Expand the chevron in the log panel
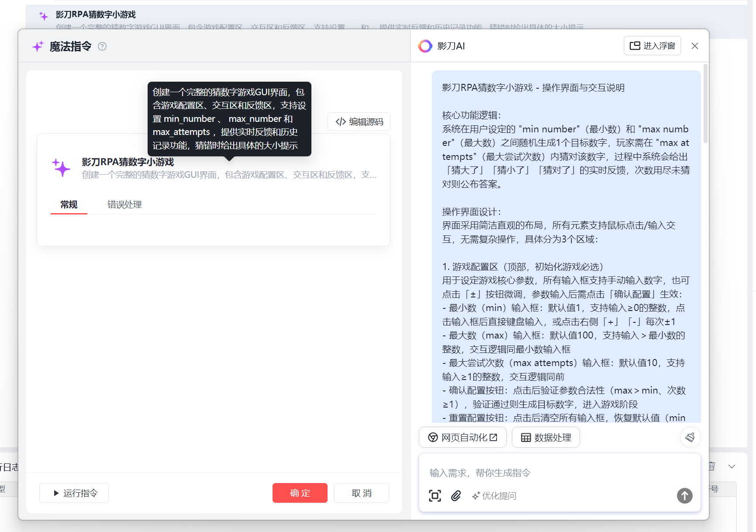The height and width of the screenshot is (532, 756). (732, 466)
